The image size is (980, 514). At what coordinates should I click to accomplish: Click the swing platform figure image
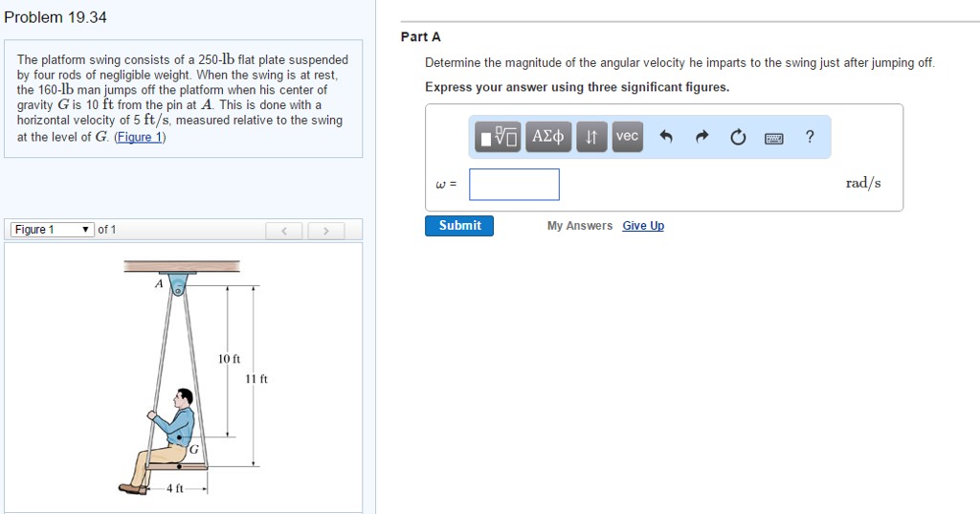pos(183,378)
